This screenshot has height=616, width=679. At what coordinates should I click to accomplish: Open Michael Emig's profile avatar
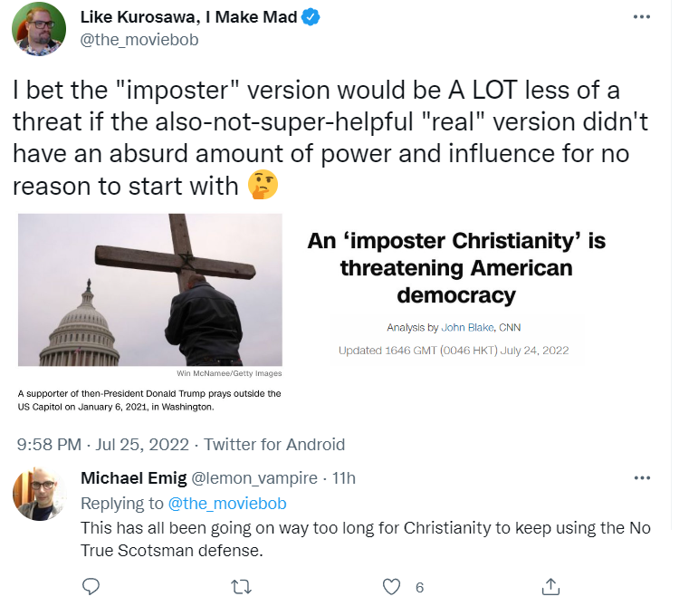click(x=38, y=495)
